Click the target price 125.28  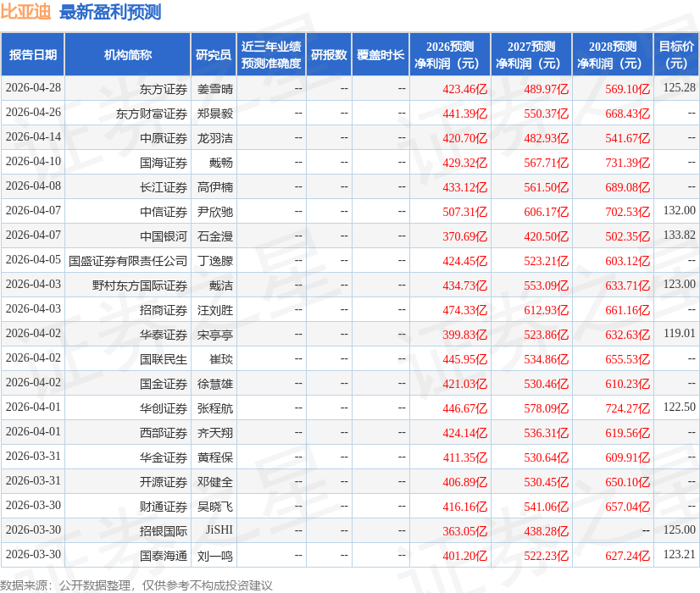[x=679, y=87]
